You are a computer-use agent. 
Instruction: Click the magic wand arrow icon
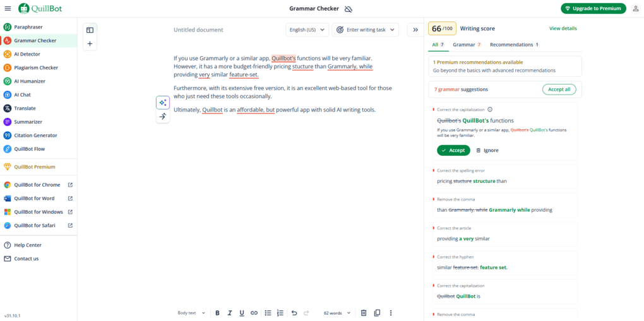[163, 116]
